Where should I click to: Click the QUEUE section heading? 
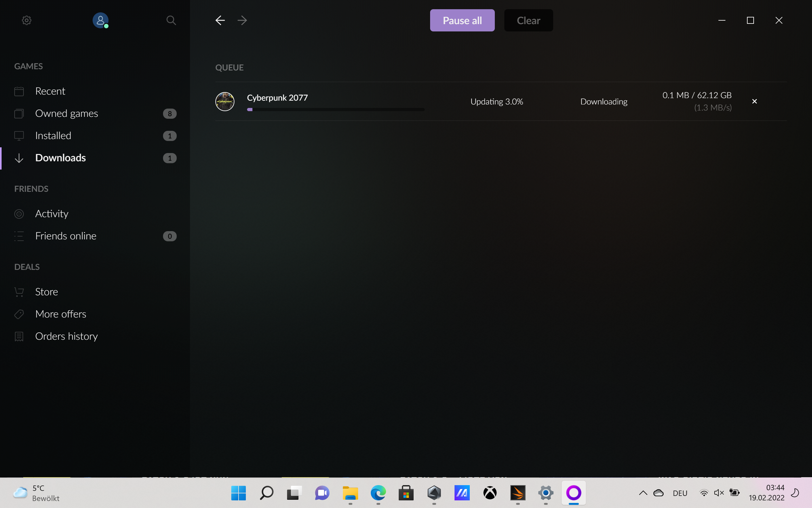coord(230,68)
